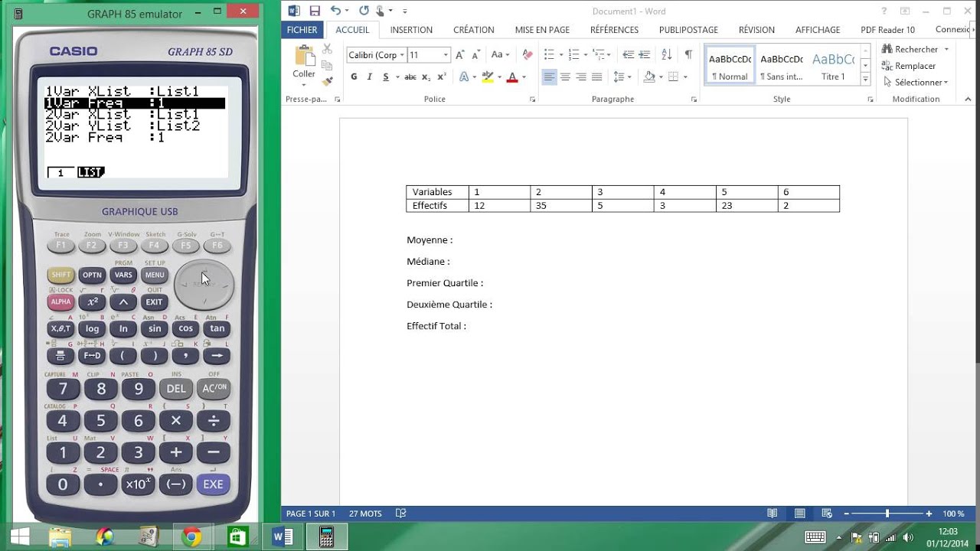980x551 pixels.
Task: Switch to the MISE EN PAGE tab
Action: coord(542,30)
